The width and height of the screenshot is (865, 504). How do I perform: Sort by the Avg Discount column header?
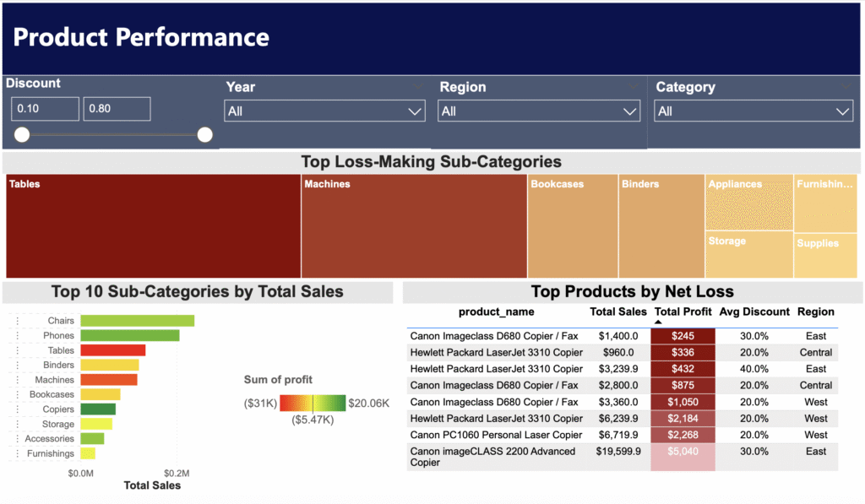(753, 312)
